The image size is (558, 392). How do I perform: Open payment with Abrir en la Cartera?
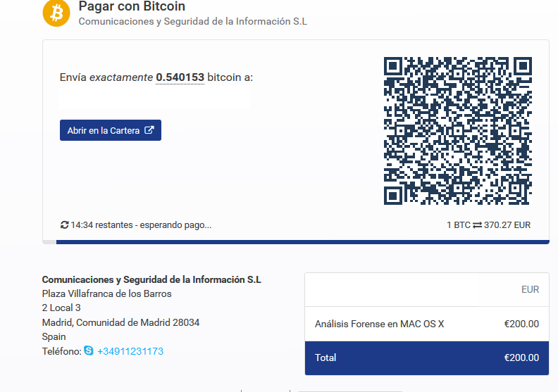pyautogui.click(x=111, y=130)
